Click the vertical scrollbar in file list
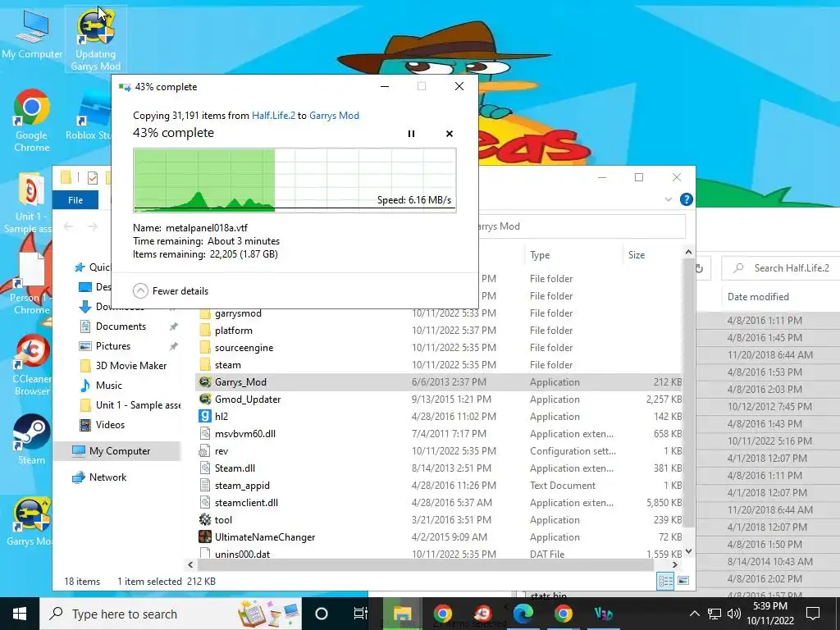This screenshot has width=840, height=630. click(x=688, y=394)
